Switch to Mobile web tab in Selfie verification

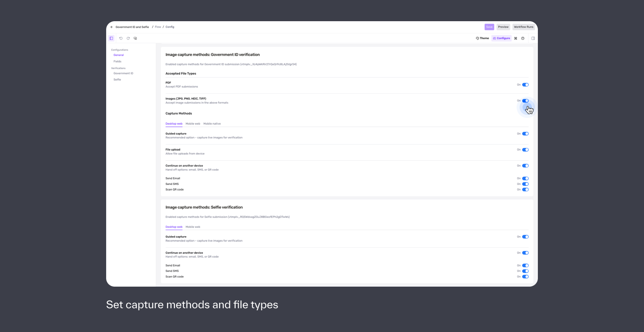tap(193, 227)
